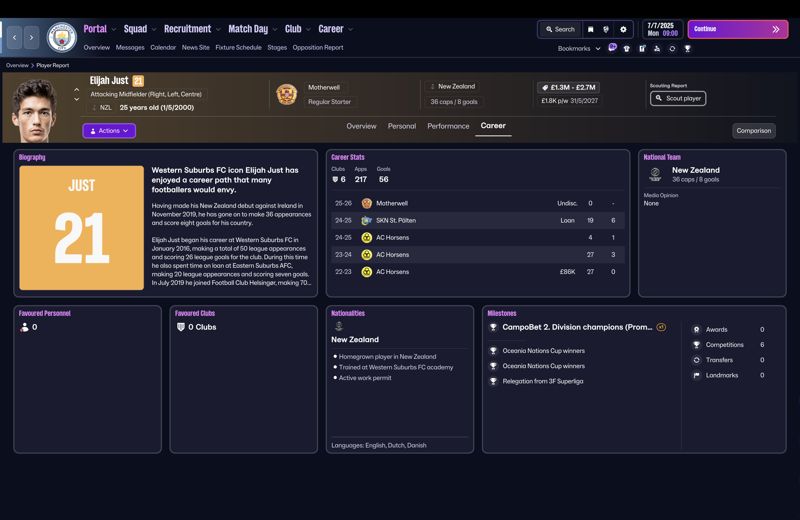Open Messages in the sub-menu

click(x=130, y=47)
